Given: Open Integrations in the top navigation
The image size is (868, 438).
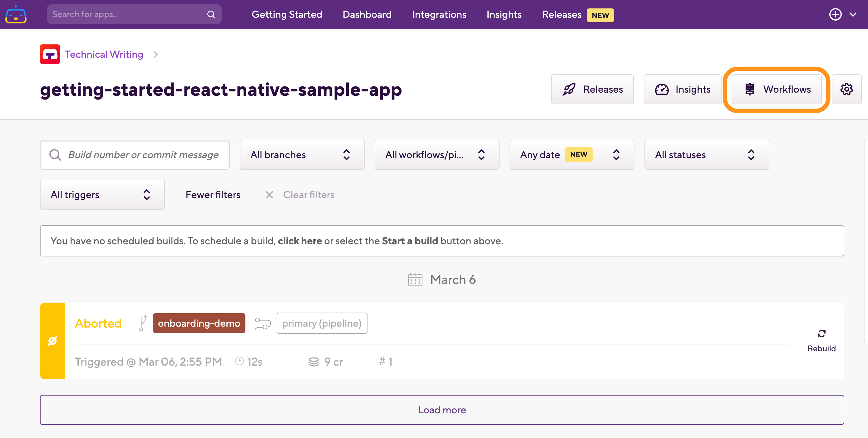Looking at the screenshot, I should 439,14.
